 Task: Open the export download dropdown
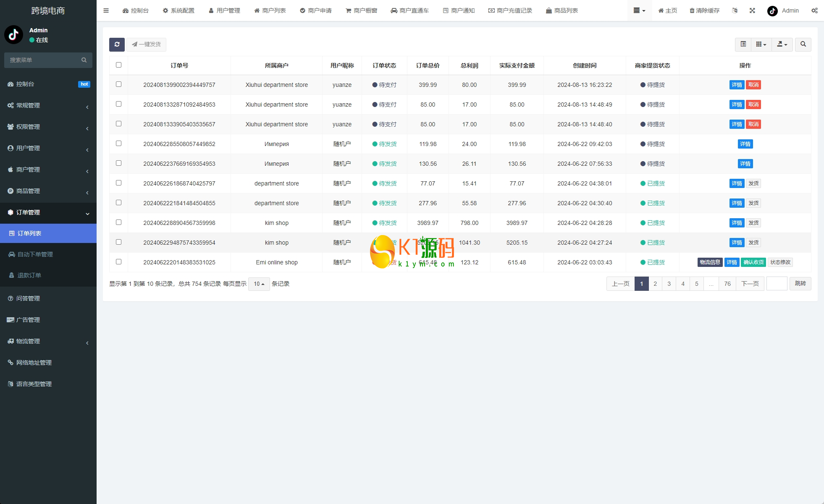[x=782, y=44]
